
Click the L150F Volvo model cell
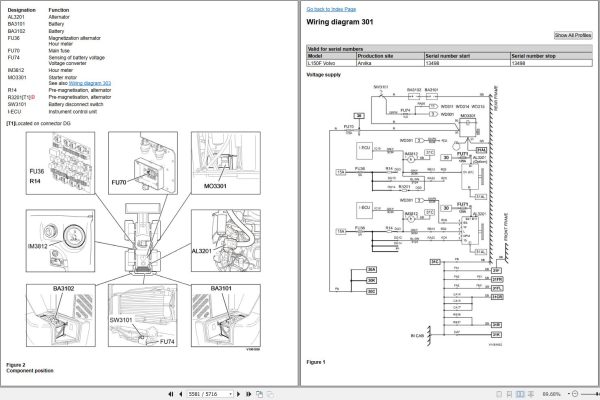pos(331,63)
